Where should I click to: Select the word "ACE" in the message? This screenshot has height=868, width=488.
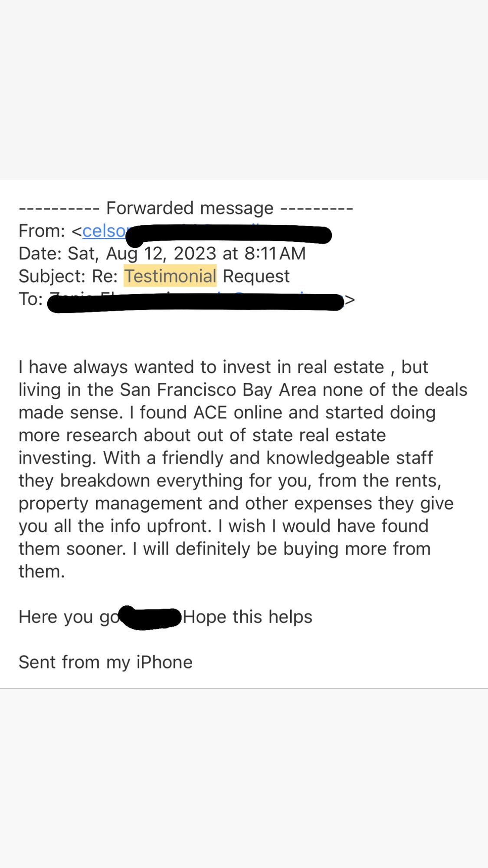point(210,413)
